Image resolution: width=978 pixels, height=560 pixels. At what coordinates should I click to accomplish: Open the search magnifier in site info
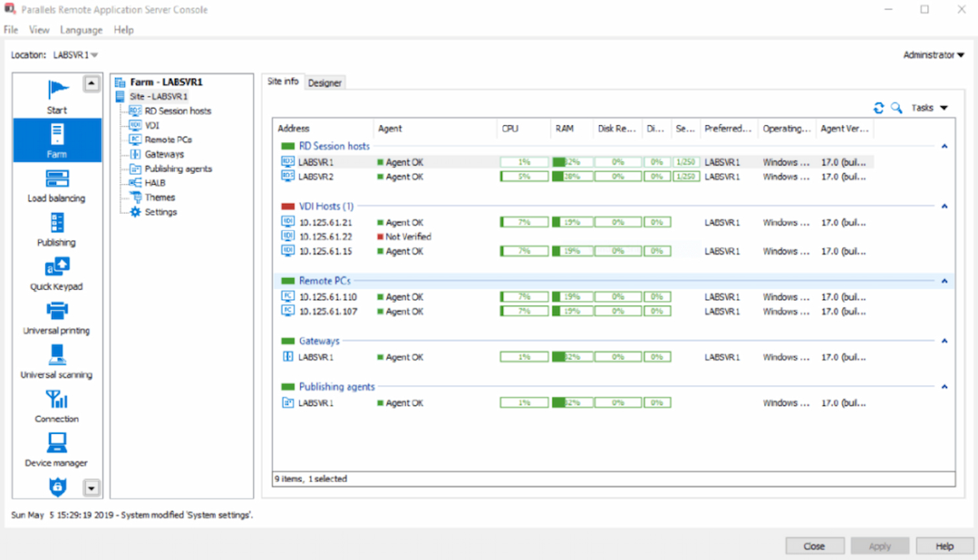pos(896,107)
